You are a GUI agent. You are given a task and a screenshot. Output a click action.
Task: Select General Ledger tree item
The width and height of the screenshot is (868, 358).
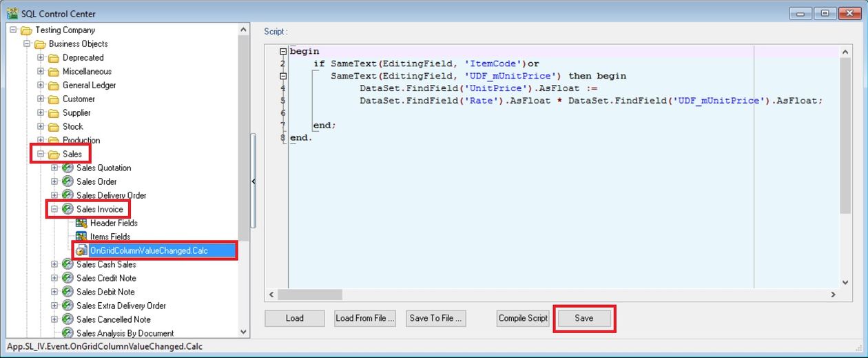(x=89, y=85)
